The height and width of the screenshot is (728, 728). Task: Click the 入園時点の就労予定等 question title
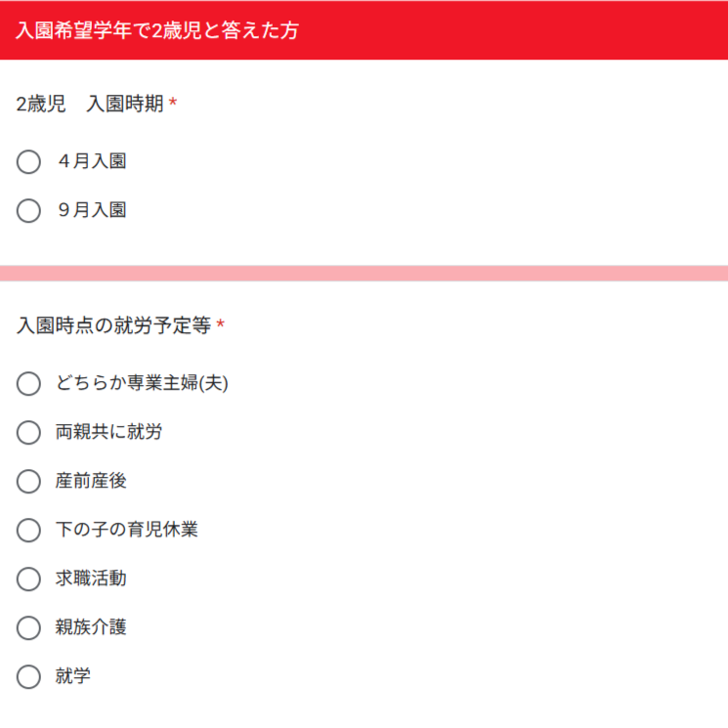(113, 325)
